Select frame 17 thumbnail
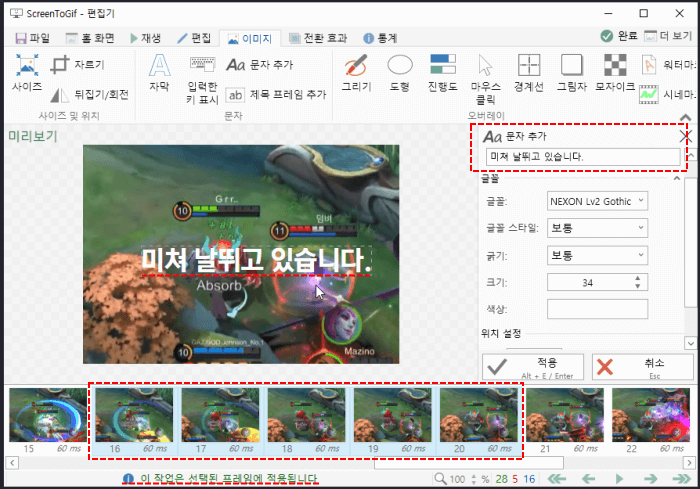This screenshot has height=489, width=700. (x=220, y=421)
